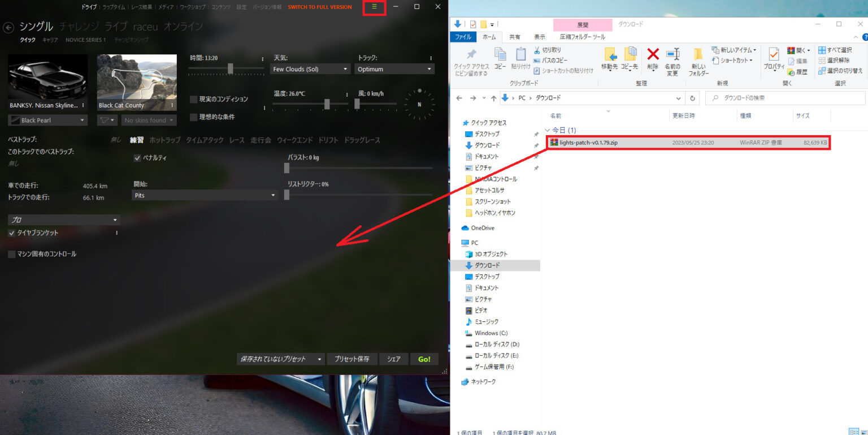The image size is (868, 435).
Task: Click the back arrow beside シングル
Action: coord(8,27)
